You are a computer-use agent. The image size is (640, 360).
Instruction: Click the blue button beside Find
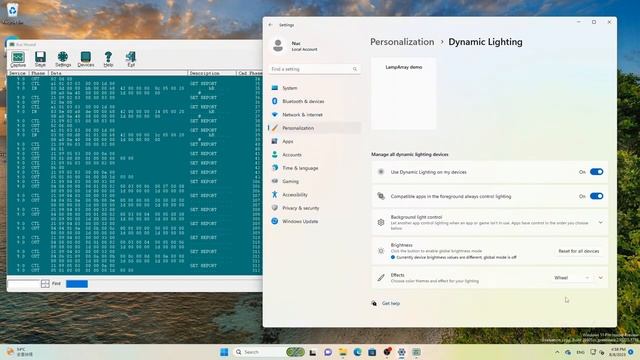[x=77, y=284]
